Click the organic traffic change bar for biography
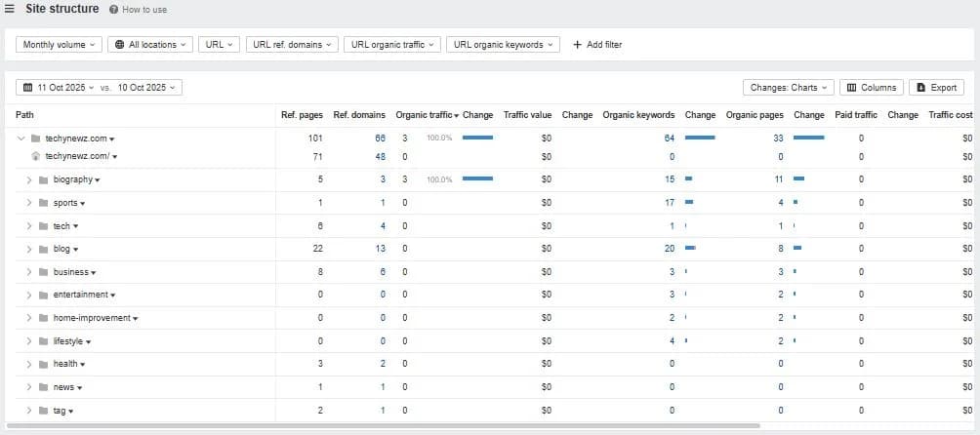This screenshot has width=980, height=435. pos(477,179)
